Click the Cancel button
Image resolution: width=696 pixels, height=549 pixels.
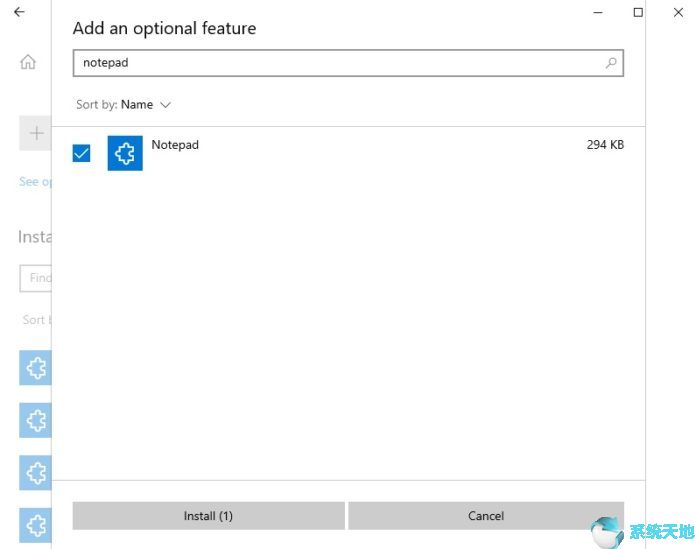pyautogui.click(x=486, y=516)
